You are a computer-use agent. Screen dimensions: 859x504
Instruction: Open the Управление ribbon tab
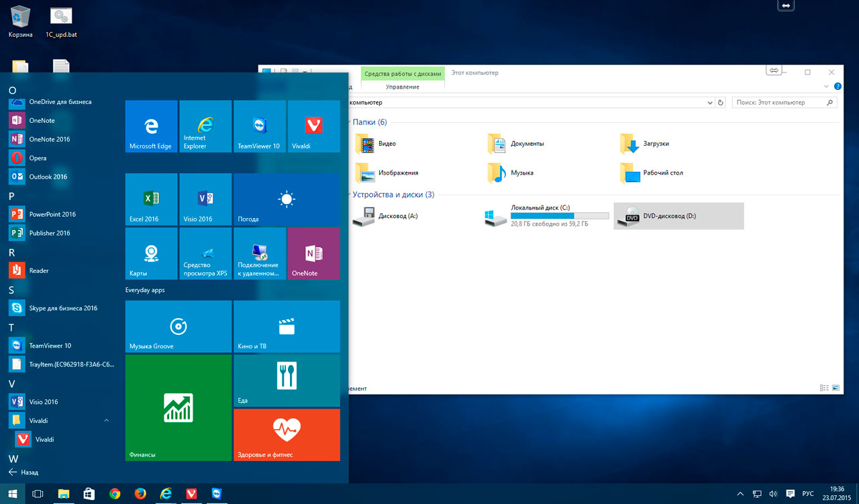point(403,87)
